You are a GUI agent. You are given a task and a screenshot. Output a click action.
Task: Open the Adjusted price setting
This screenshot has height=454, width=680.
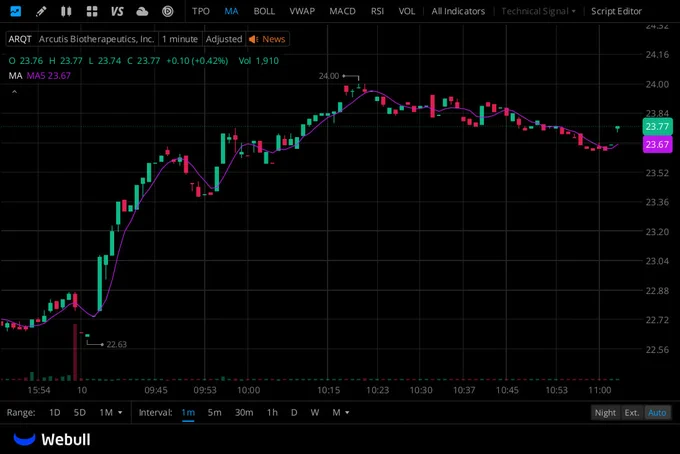coord(224,39)
